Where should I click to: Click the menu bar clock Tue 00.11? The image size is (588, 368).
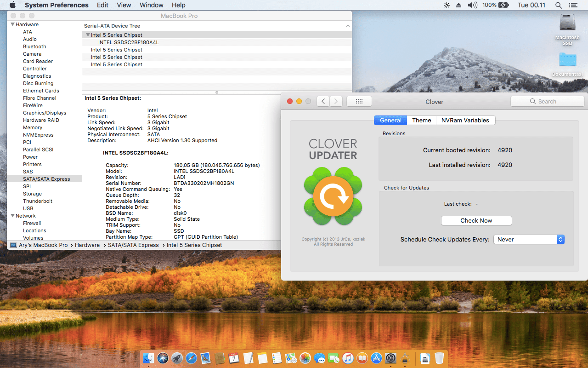[531, 5]
